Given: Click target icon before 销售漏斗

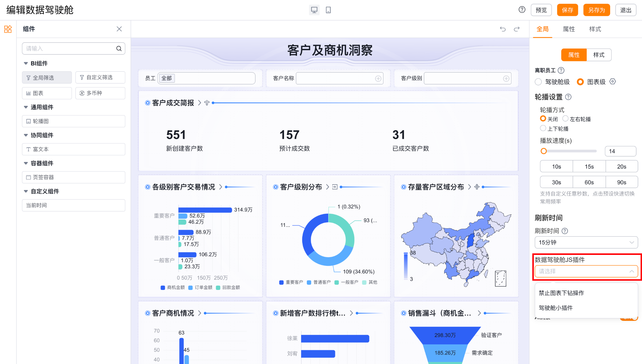Looking at the screenshot, I should [403, 313].
